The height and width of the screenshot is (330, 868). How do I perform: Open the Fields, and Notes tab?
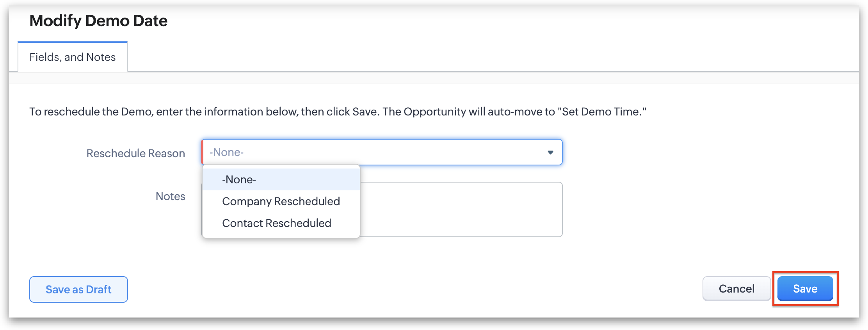click(73, 57)
